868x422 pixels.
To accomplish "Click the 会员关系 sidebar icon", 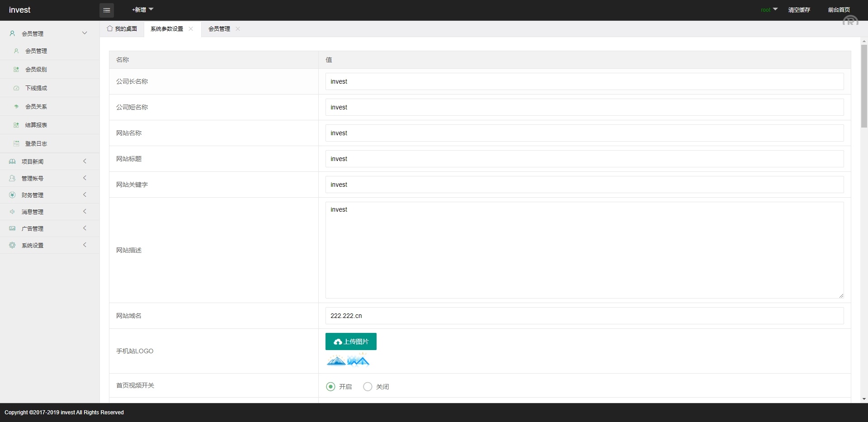I will 16,107.
